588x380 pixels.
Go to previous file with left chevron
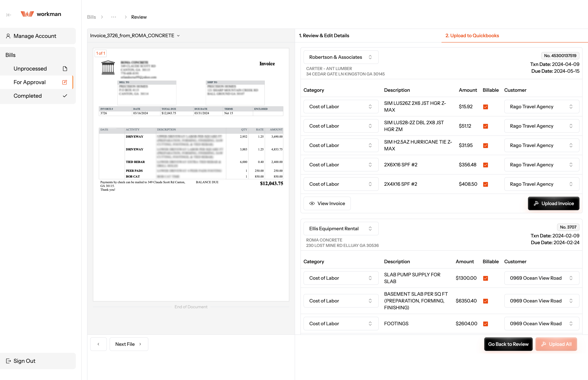98,344
